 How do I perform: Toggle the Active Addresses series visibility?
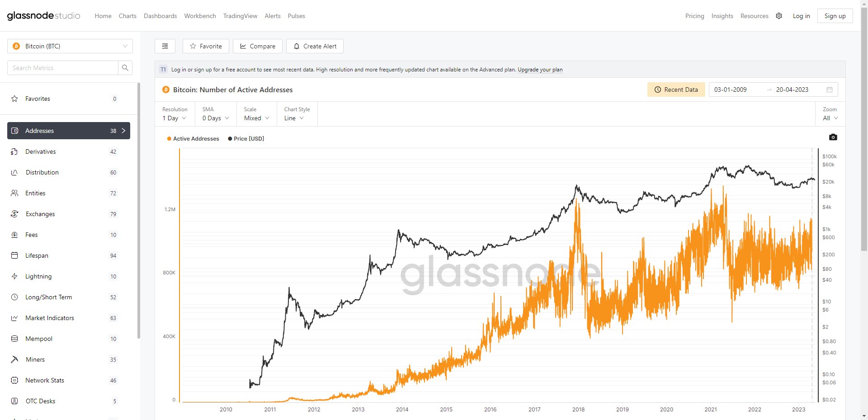click(193, 139)
